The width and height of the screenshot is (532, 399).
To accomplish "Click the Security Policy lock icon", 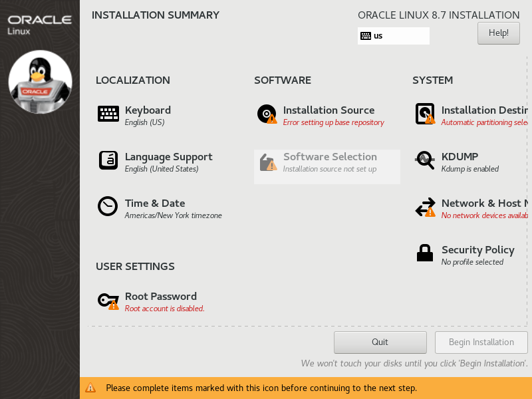I will pos(425,253).
